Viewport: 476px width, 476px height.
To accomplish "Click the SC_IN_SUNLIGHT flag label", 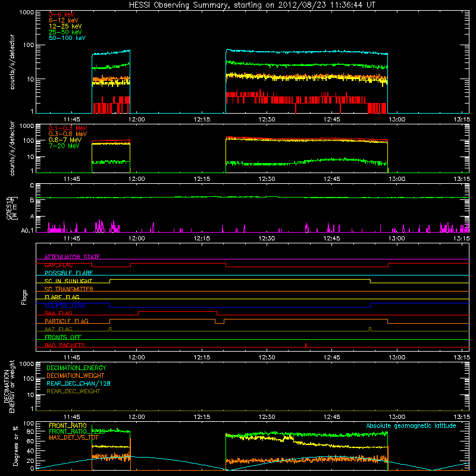I will [x=68, y=281].
